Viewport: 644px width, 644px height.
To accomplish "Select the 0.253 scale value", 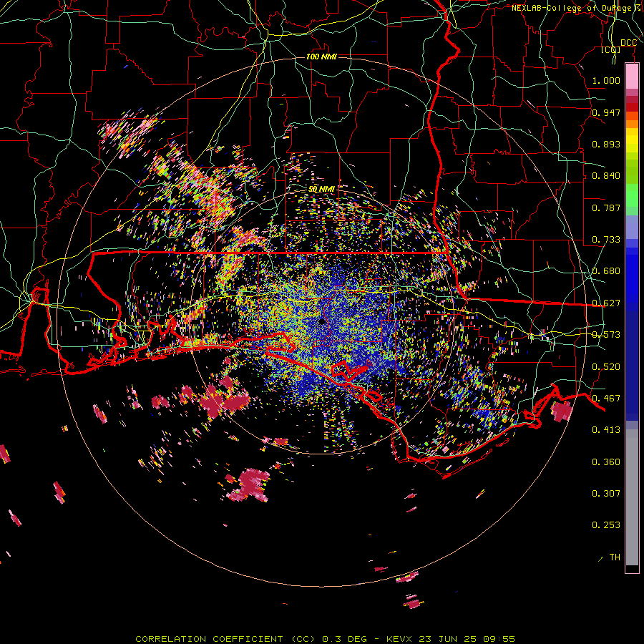I will 606,525.
